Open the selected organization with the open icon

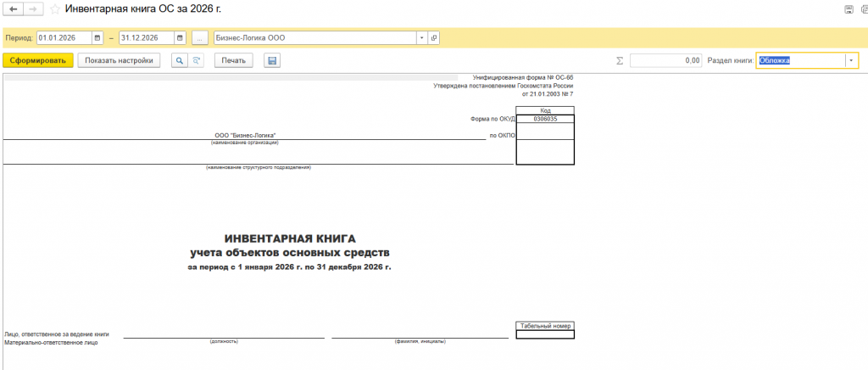click(x=434, y=38)
